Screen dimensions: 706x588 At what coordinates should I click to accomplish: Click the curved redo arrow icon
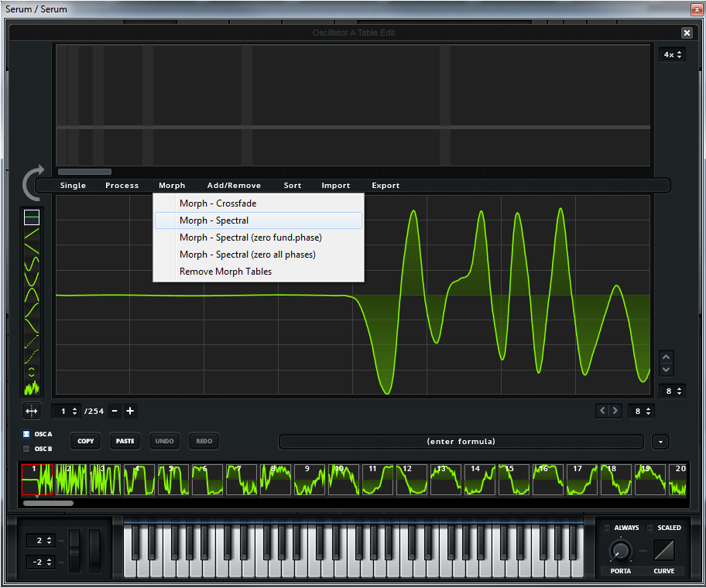coord(34,183)
